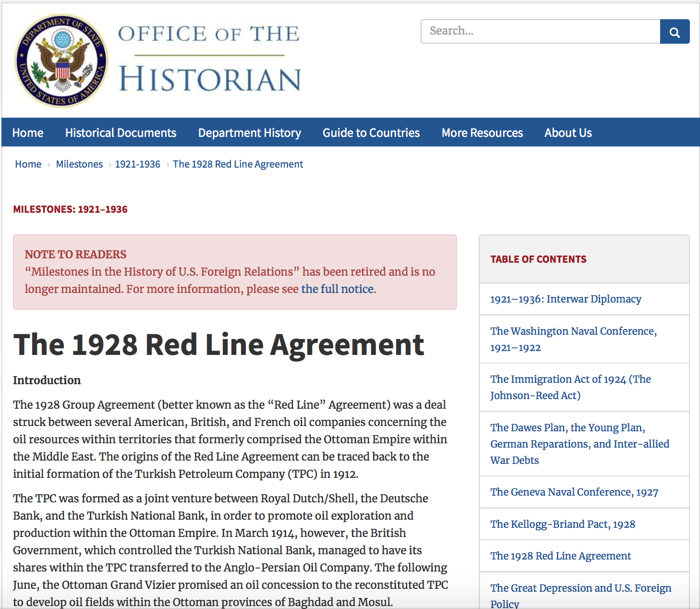Open 1921–1936: Interwar Diplomacy contents link

pos(566,299)
